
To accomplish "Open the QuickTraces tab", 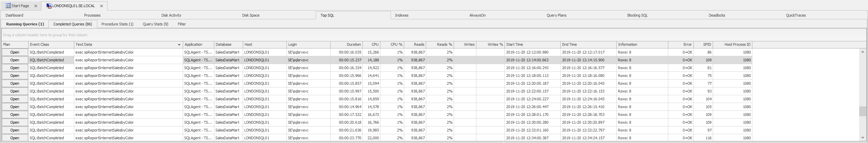I will (796, 15).
